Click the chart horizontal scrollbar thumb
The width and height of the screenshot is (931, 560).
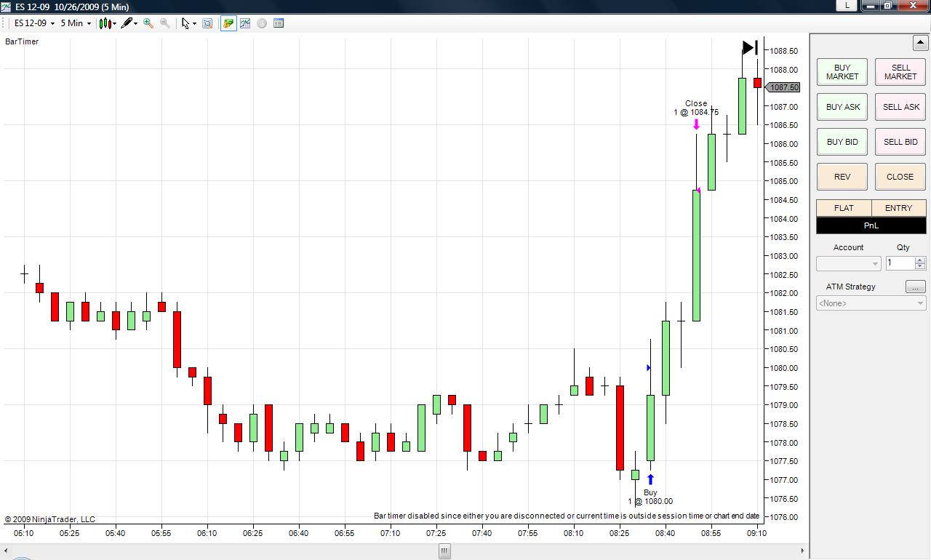point(444,552)
